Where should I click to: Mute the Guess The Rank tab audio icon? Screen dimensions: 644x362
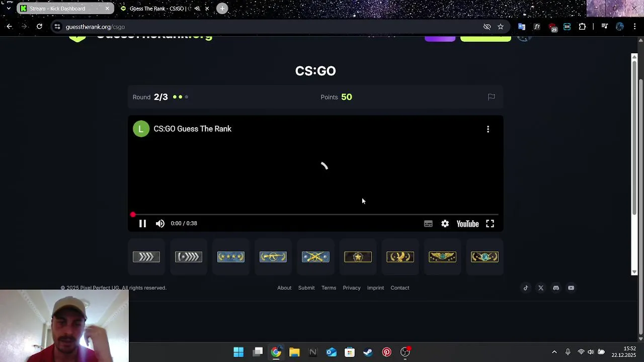(197, 9)
